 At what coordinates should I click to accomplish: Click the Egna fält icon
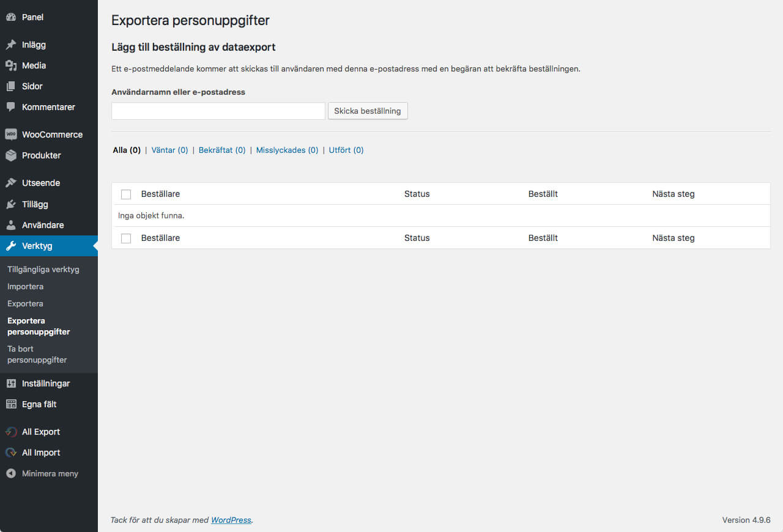(x=11, y=404)
